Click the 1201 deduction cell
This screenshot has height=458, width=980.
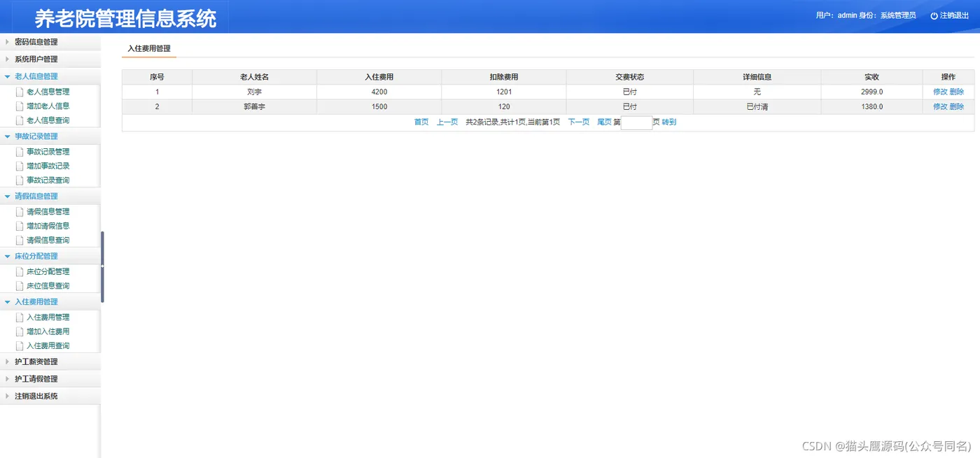point(504,92)
